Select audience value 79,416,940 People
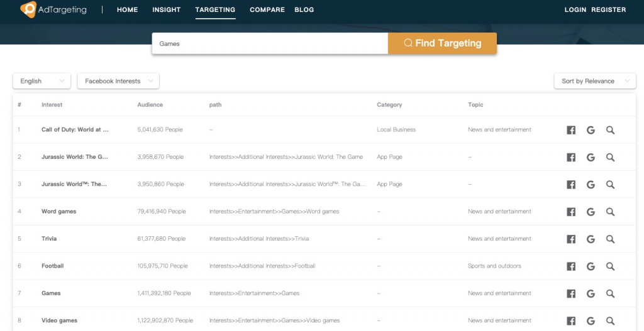Screen dimensions: 644x331 tap(162, 212)
